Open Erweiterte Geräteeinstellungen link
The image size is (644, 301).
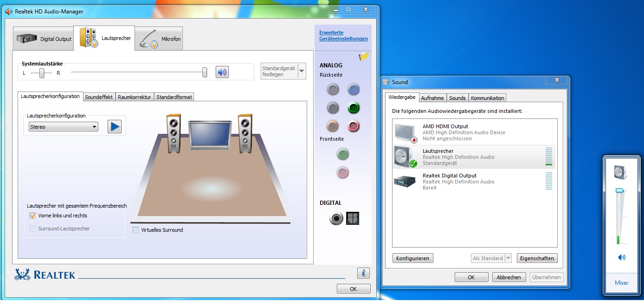(x=343, y=36)
